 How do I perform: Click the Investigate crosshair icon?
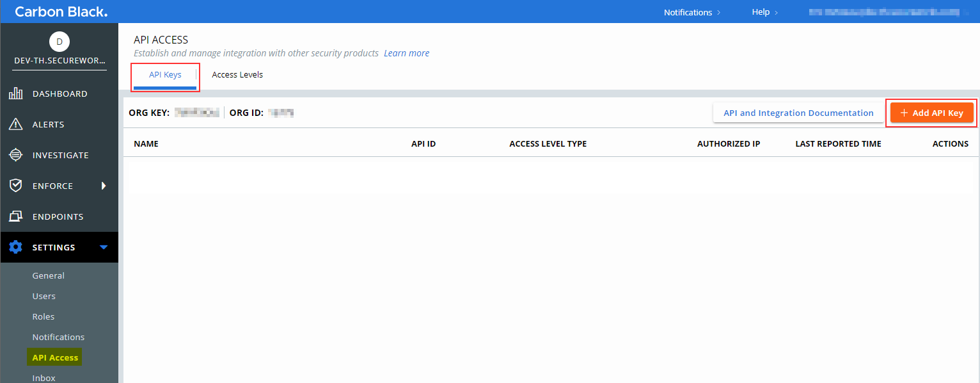(x=16, y=155)
